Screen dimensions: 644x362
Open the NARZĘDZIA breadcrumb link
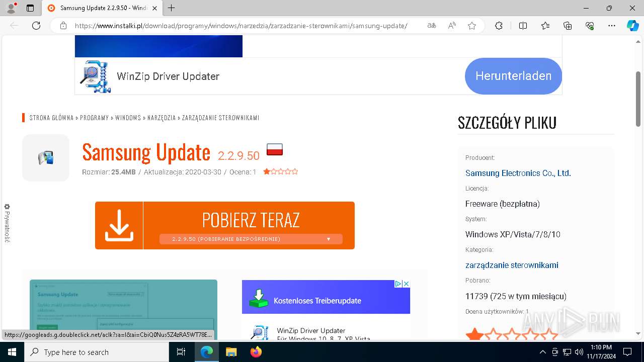pyautogui.click(x=162, y=118)
